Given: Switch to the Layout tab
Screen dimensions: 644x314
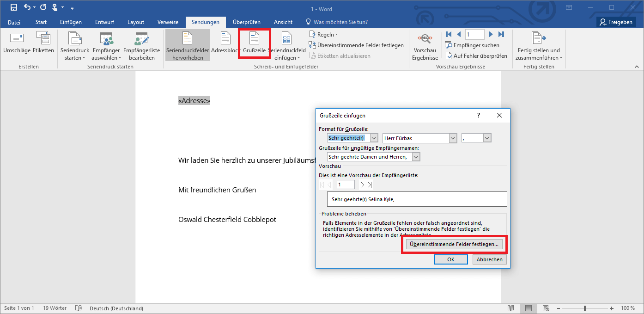Looking at the screenshot, I should click(136, 22).
